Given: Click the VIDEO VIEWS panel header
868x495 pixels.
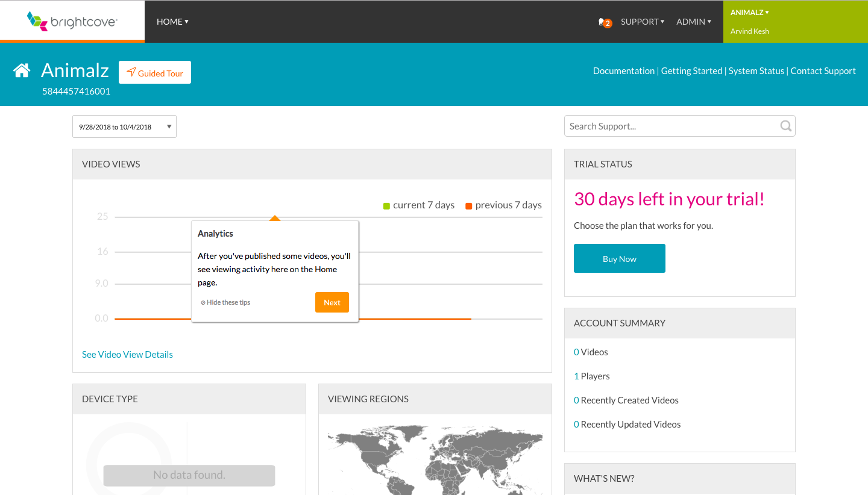Looking at the screenshot, I should click(312, 164).
